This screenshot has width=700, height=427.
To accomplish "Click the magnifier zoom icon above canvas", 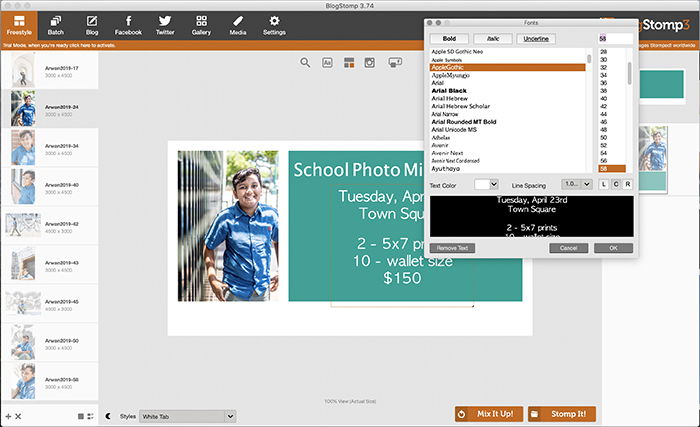I will point(305,63).
